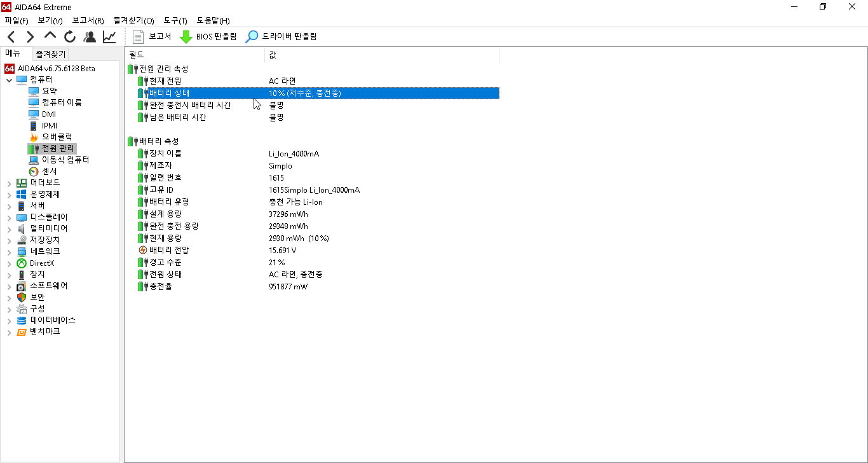Click the 드라이버 판올림 driver update button
Viewport: 868px width, 463px height.
click(x=281, y=37)
